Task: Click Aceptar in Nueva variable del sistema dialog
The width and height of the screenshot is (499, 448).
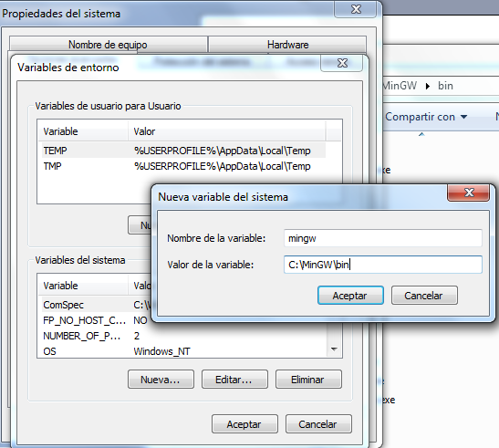Action: (350, 295)
